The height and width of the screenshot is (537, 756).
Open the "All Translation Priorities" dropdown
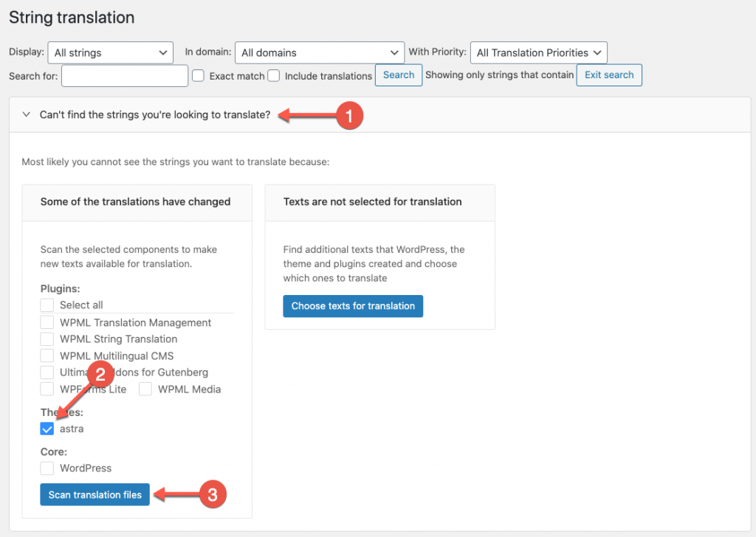pos(538,52)
